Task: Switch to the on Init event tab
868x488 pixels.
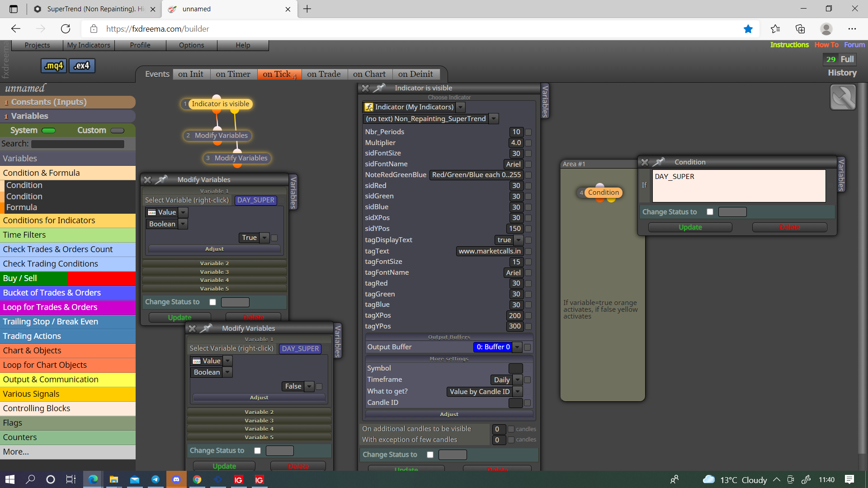Action: (x=191, y=74)
